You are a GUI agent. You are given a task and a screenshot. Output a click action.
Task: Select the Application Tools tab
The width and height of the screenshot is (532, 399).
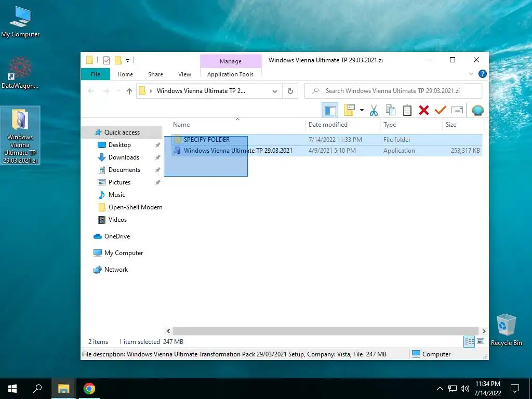[230, 74]
